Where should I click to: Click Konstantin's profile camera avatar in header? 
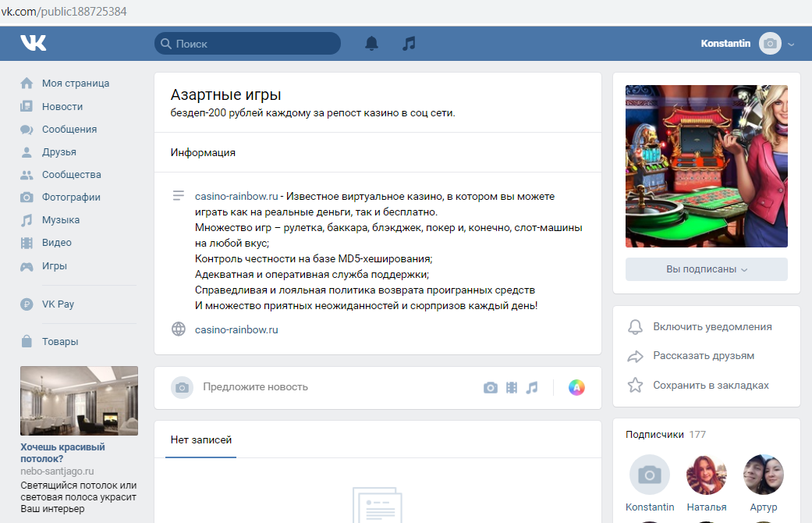(x=770, y=44)
